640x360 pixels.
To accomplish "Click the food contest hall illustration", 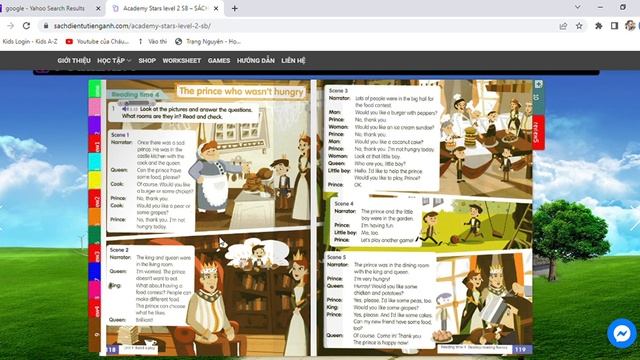I will (486, 137).
